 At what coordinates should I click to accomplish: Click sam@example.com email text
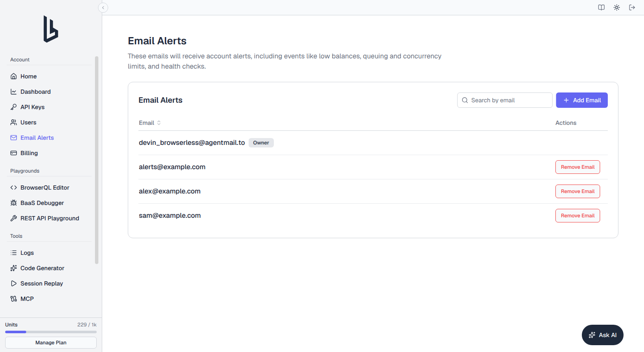click(x=170, y=216)
